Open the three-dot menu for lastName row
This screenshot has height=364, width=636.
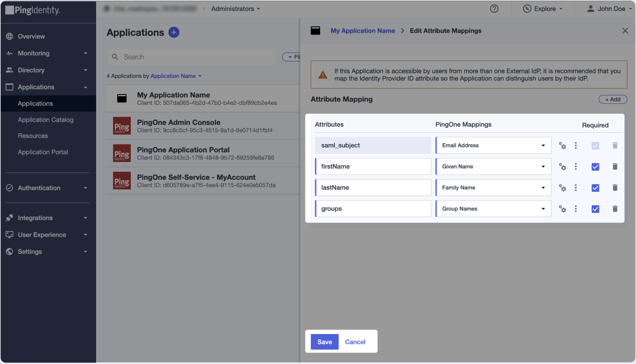pos(576,188)
